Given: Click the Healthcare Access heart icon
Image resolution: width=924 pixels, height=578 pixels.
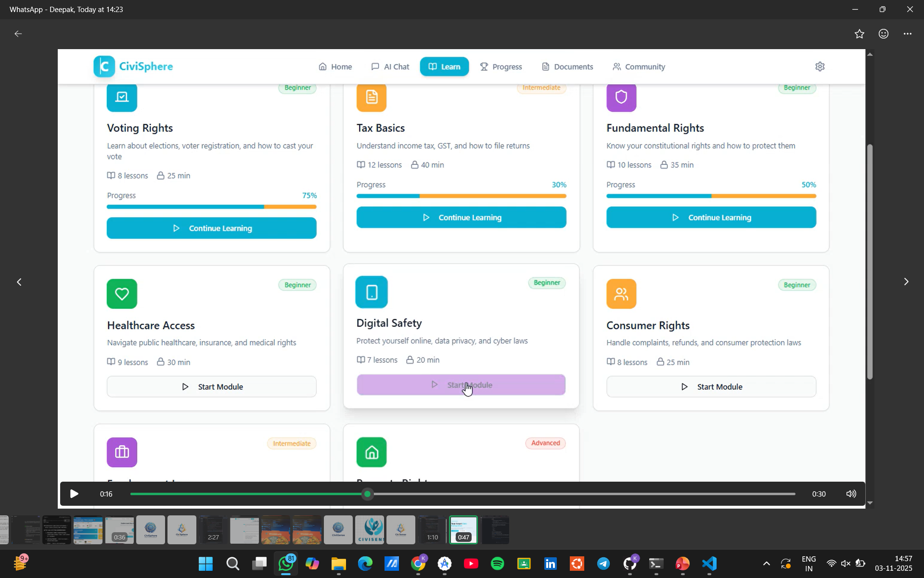Looking at the screenshot, I should [x=122, y=294].
